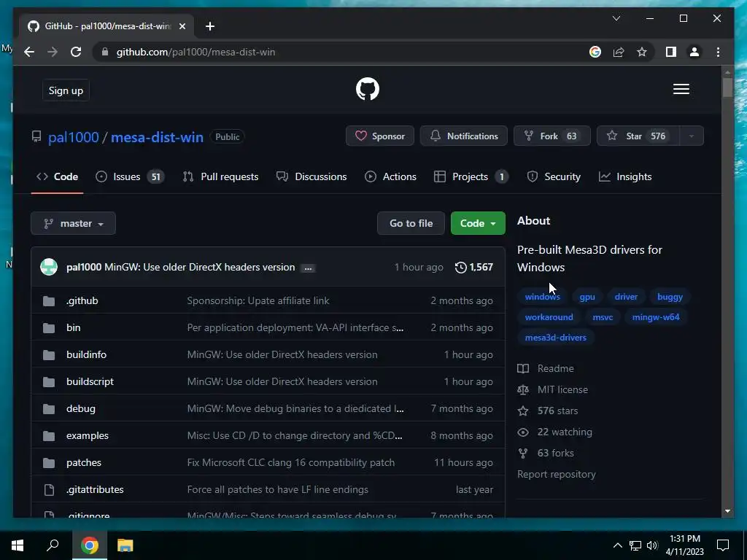Image resolution: width=747 pixels, height=560 pixels.
Task: Open the MIT license link
Action: (x=553, y=389)
